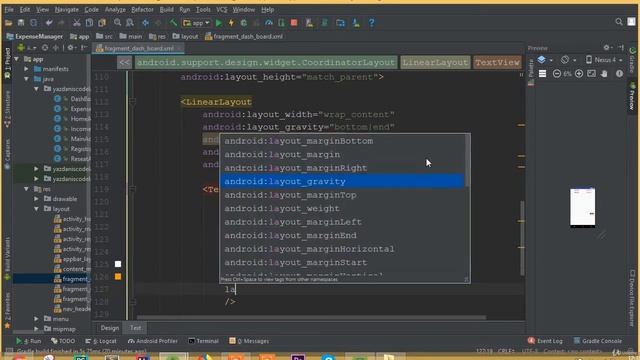Open the Refactor menu
The height and width of the screenshot is (360, 640).
click(x=142, y=9)
